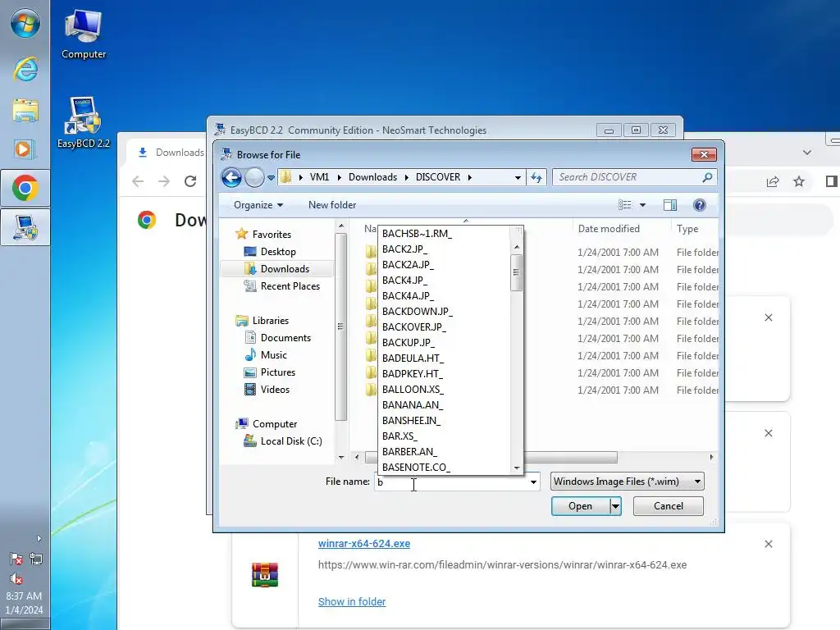The height and width of the screenshot is (630, 840).
Task: Click the Forward arrow in Browse dialog
Action: (254, 177)
